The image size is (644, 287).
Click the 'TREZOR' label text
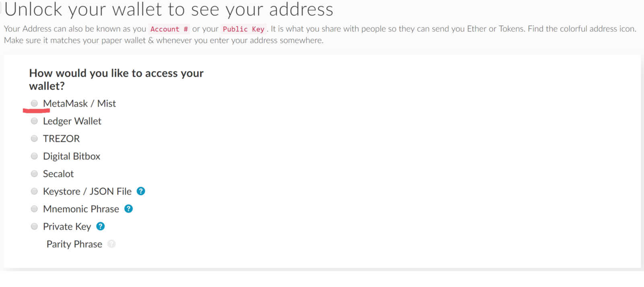tap(61, 139)
